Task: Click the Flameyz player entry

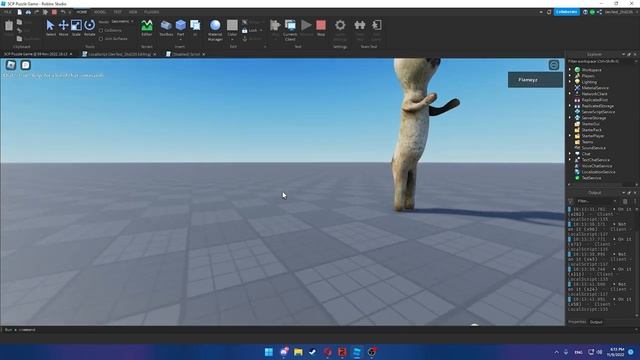Action: pyautogui.click(x=535, y=80)
